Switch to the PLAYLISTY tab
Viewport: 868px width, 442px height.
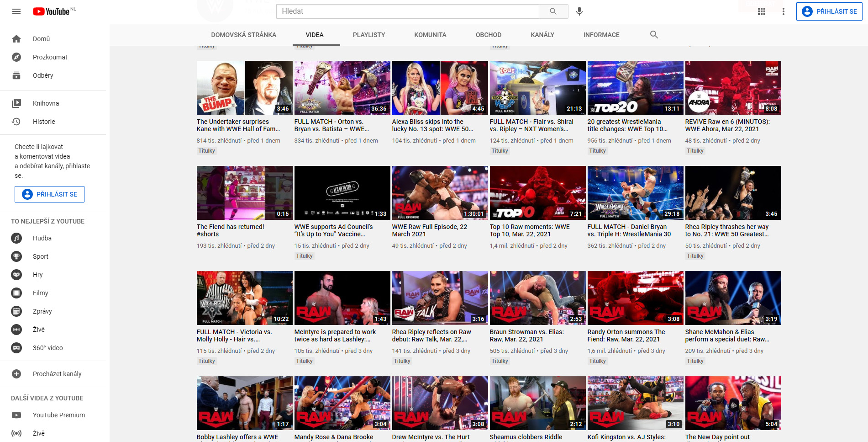pos(368,35)
